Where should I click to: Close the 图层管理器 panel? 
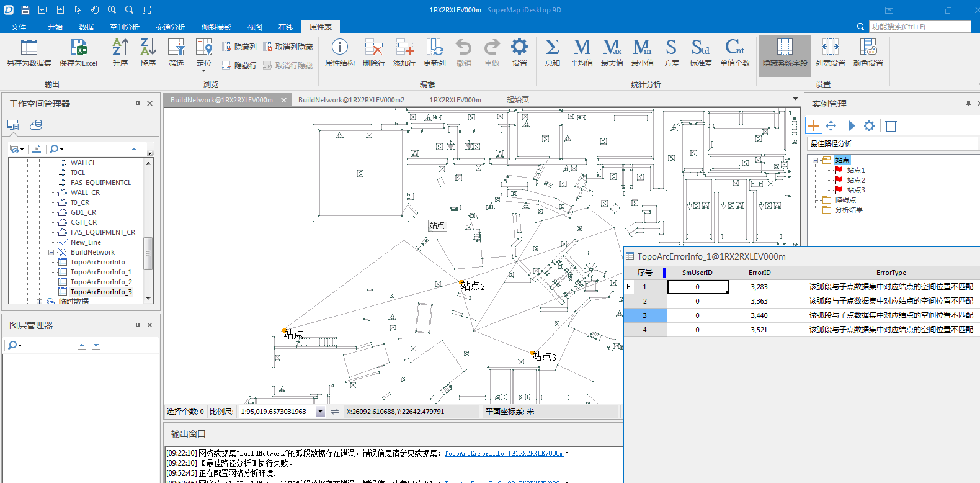tap(149, 325)
